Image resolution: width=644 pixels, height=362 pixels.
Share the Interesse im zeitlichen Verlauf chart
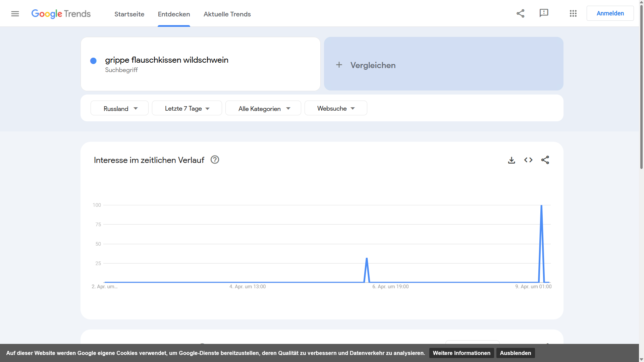[545, 160]
